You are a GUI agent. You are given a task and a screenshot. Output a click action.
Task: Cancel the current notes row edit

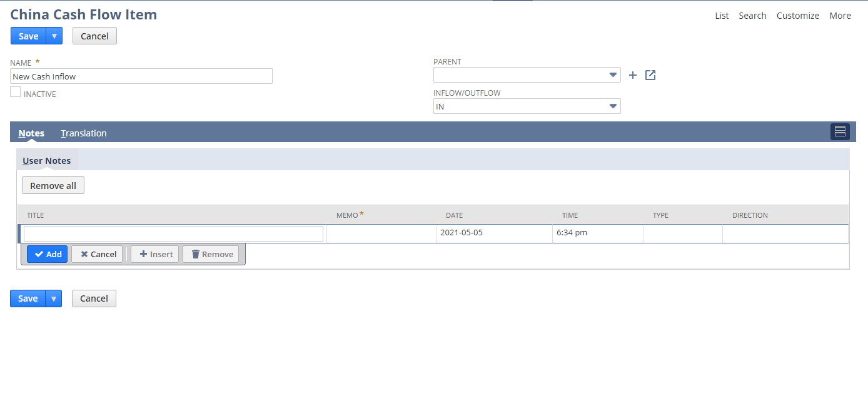tap(97, 254)
